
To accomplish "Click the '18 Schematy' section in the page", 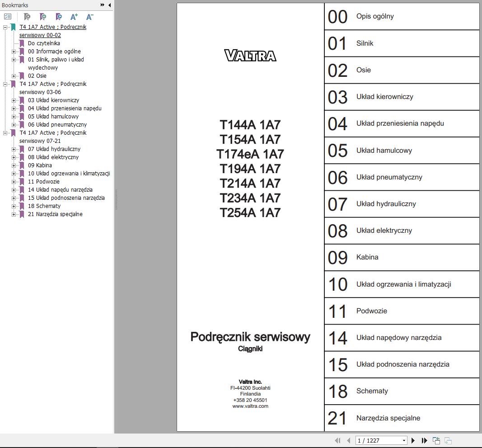I will point(402,391).
